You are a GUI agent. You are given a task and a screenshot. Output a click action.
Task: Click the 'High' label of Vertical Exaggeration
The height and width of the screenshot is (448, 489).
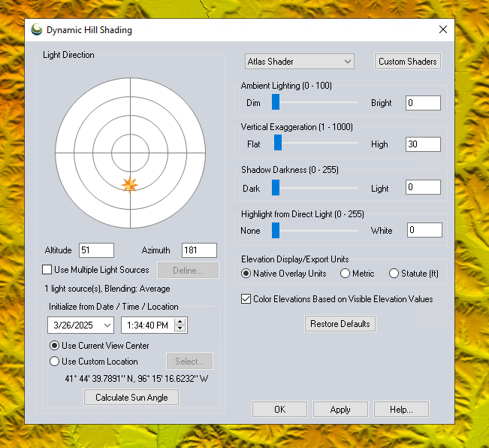(379, 144)
